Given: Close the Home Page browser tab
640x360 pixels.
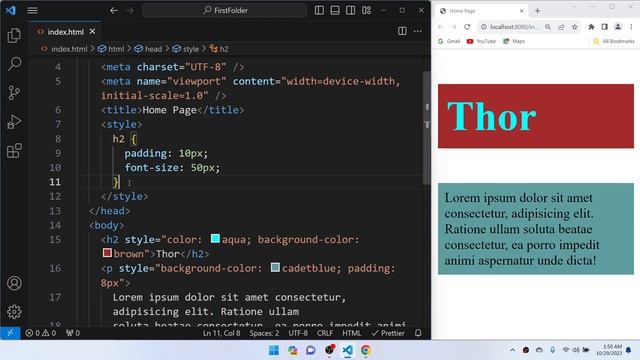Looking at the screenshot, I should click(x=522, y=11).
